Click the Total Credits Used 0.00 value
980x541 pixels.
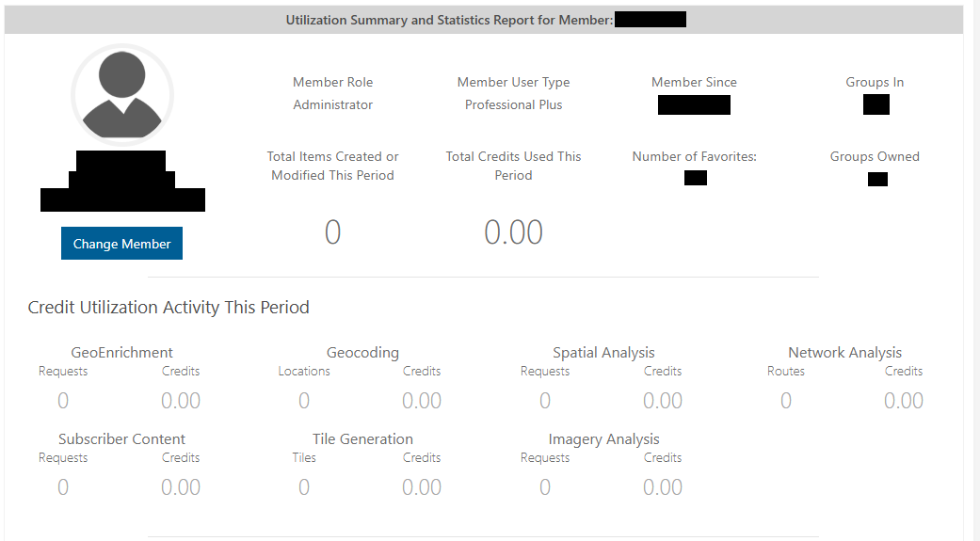(x=513, y=232)
